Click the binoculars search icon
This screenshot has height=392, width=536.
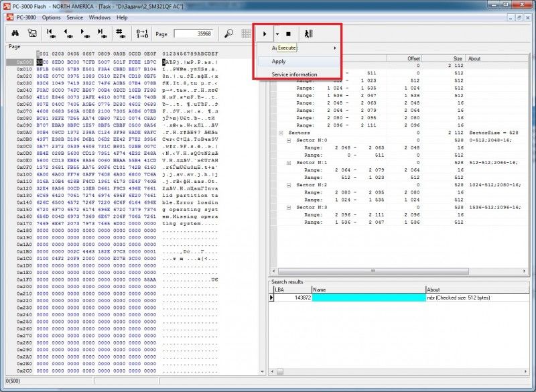pos(15,33)
